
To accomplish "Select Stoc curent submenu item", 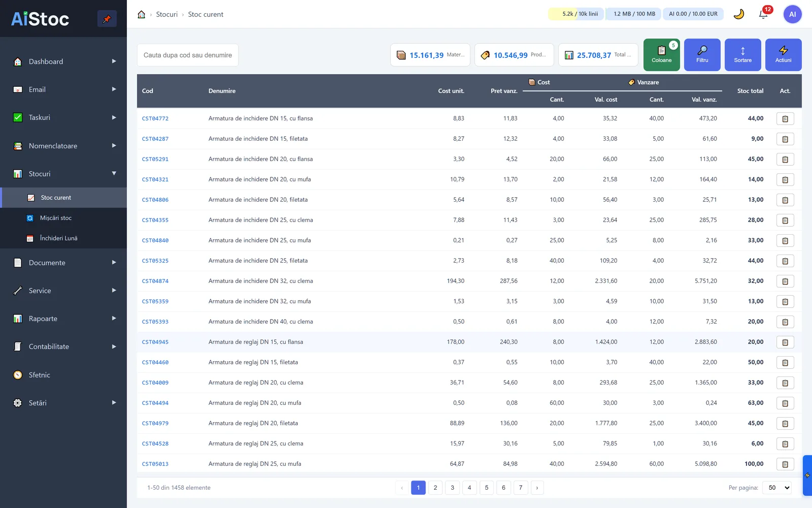I will point(63,198).
